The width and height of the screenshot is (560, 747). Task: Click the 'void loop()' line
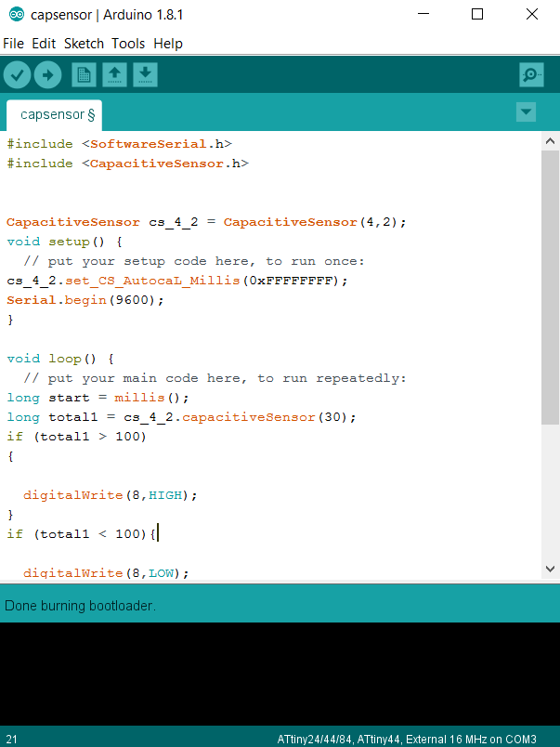pyautogui.click(x=60, y=359)
